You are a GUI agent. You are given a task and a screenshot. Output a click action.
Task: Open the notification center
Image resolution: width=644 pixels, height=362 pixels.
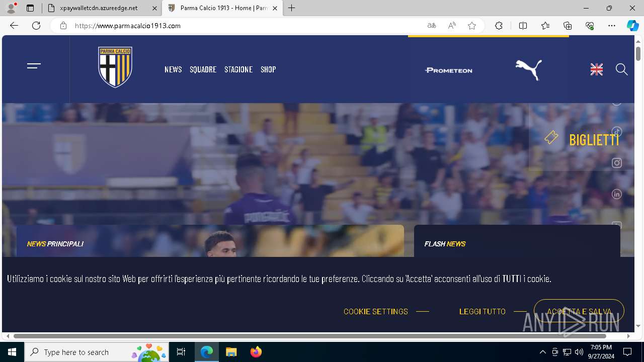pos(627,352)
